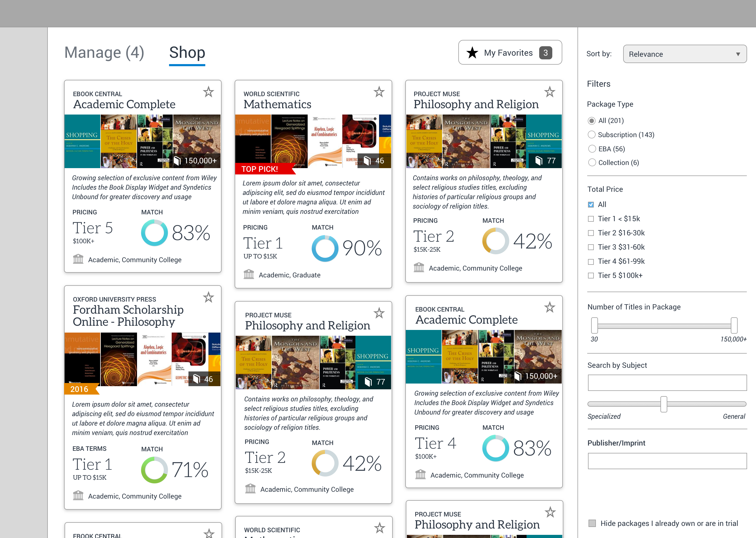This screenshot has height=538, width=756.
Task: Click the book icon beside 77 on top-row Philosophy card
Action: [x=539, y=161]
